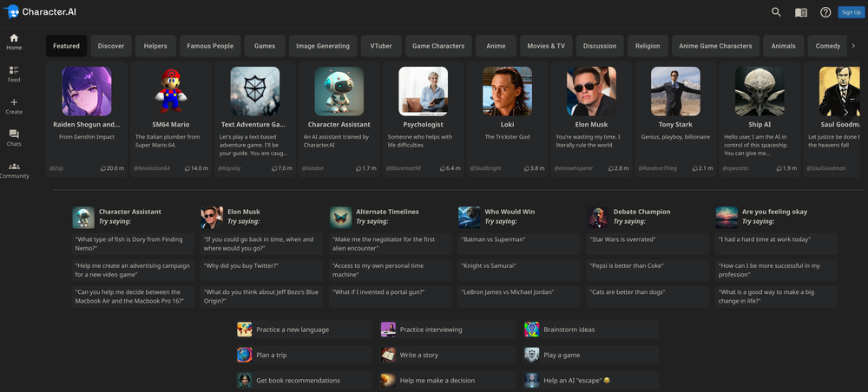Image resolution: width=868 pixels, height=392 pixels.
Task: Open the Feed sidebar icon
Action: (14, 74)
